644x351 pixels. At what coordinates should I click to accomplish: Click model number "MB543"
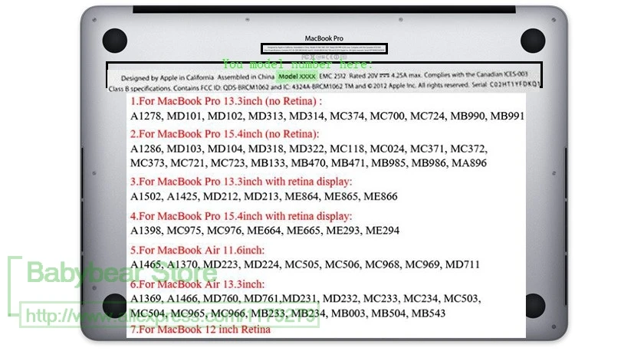429,313
